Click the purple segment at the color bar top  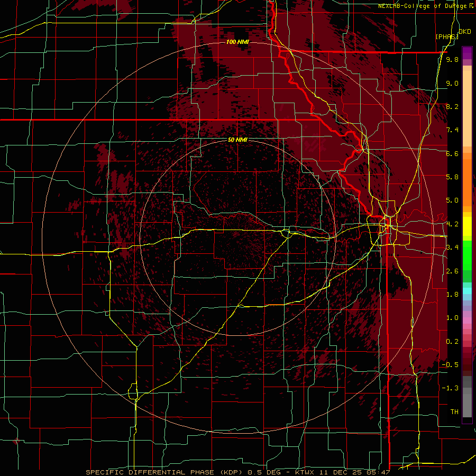pos(467,52)
